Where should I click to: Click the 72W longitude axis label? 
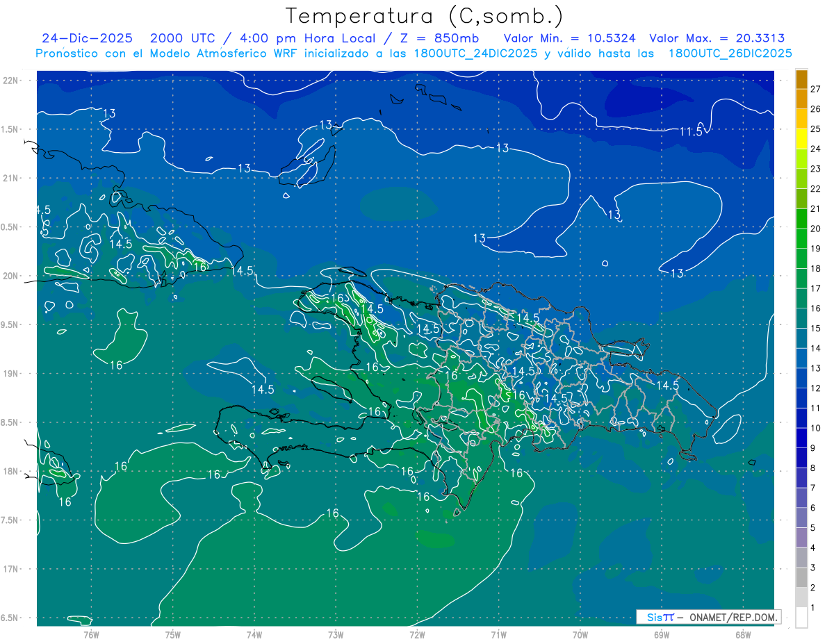click(x=417, y=634)
